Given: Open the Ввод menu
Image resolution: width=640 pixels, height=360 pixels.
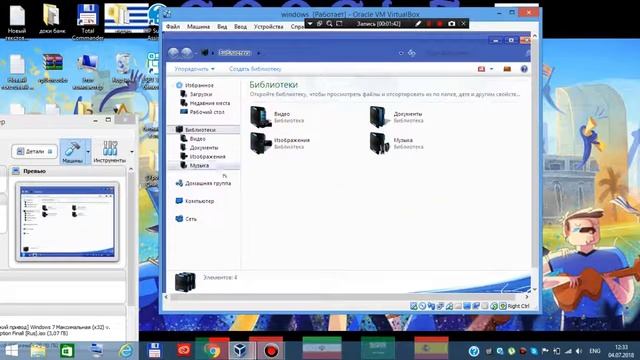Looking at the screenshot, I should (x=240, y=27).
